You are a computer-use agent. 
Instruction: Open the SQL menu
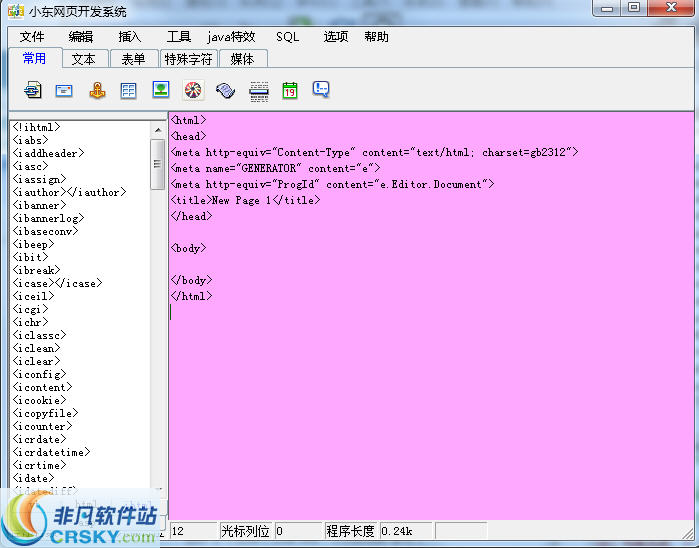click(x=288, y=37)
